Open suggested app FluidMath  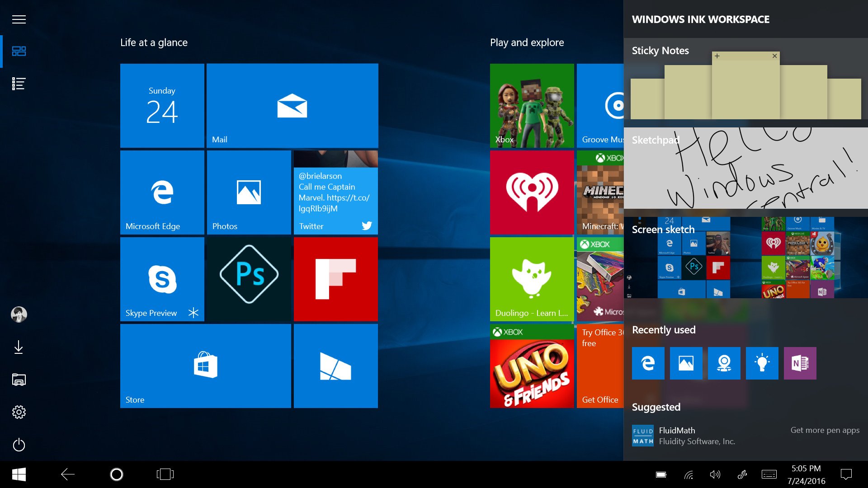(684, 436)
